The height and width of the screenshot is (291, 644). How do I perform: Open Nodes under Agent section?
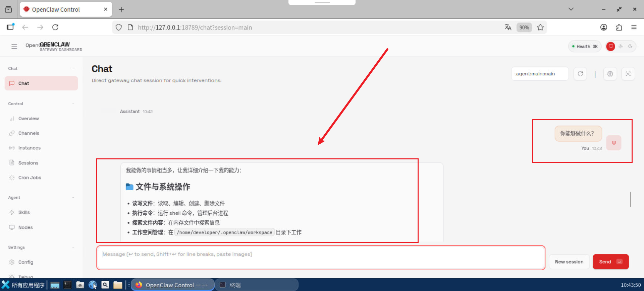tap(41, 227)
